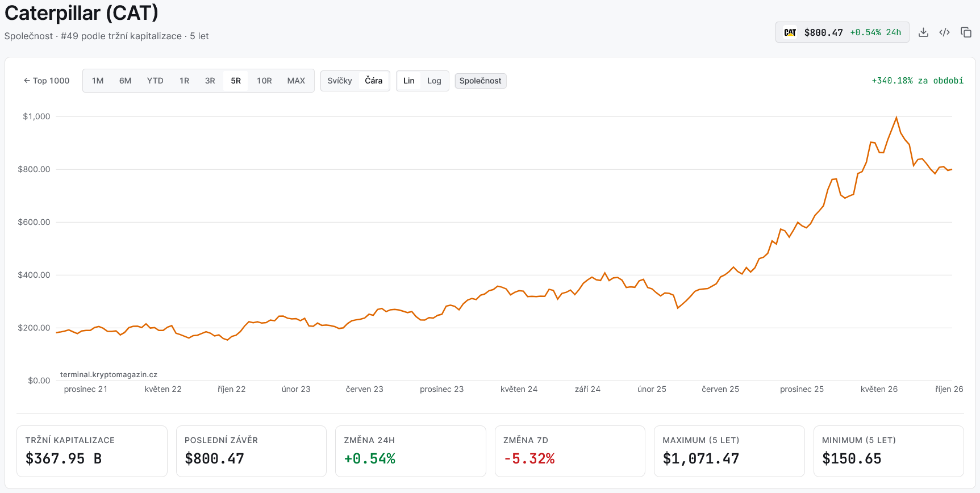Viewport: 980px width, 493px height.
Task: Click the CAT logo in price badge
Action: (x=790, y=32)
